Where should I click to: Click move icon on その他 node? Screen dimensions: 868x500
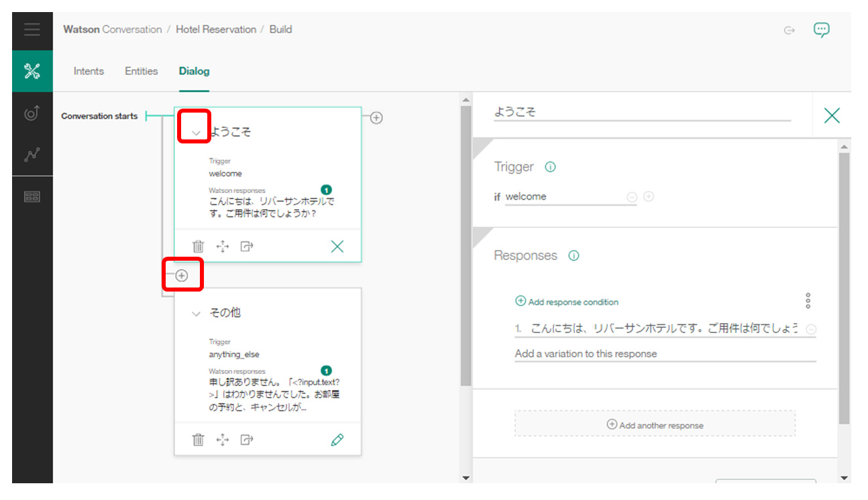[x=223, y=440]
